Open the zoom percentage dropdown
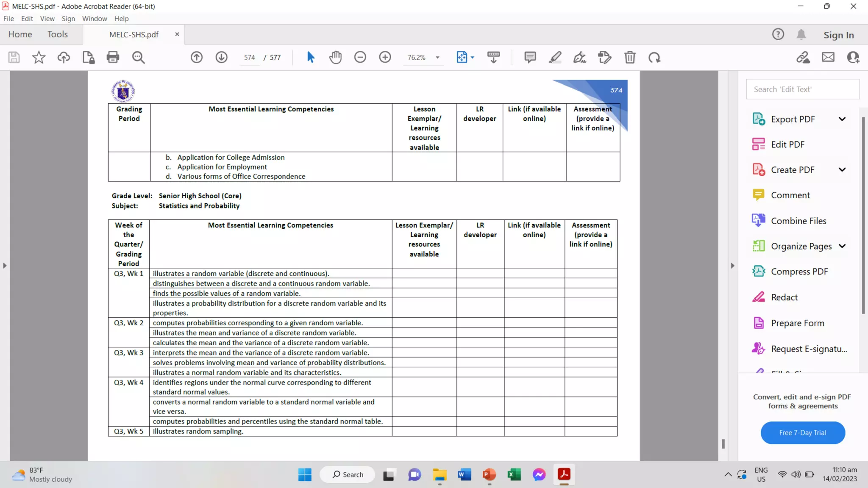 tap(437, 58)
